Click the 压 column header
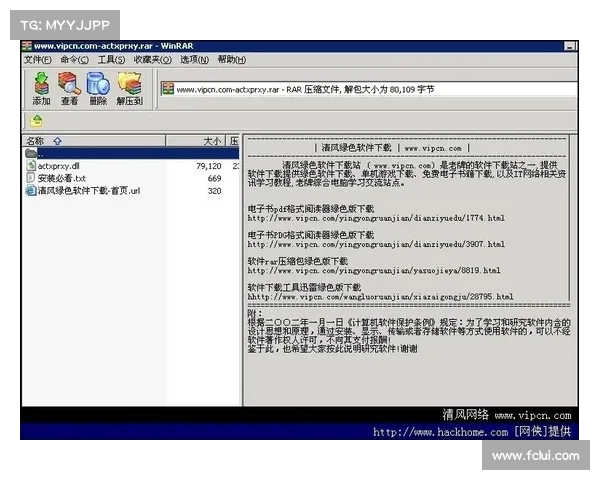This screenshot has width=600, height=480. pos(233,141)
